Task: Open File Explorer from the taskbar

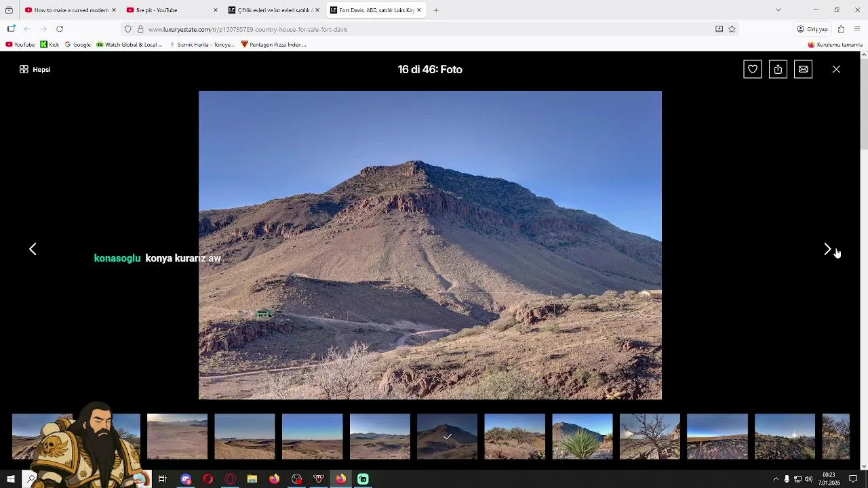Action: (252, 479)
